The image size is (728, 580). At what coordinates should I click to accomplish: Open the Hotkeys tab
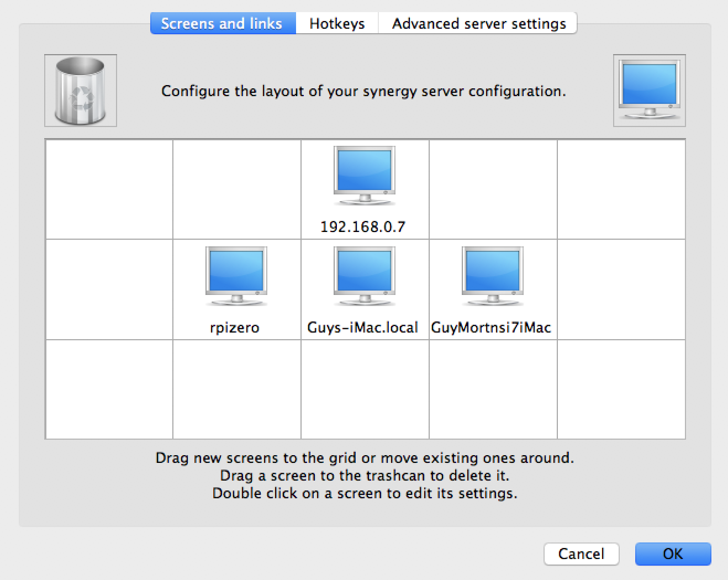(x=337, y=23)
